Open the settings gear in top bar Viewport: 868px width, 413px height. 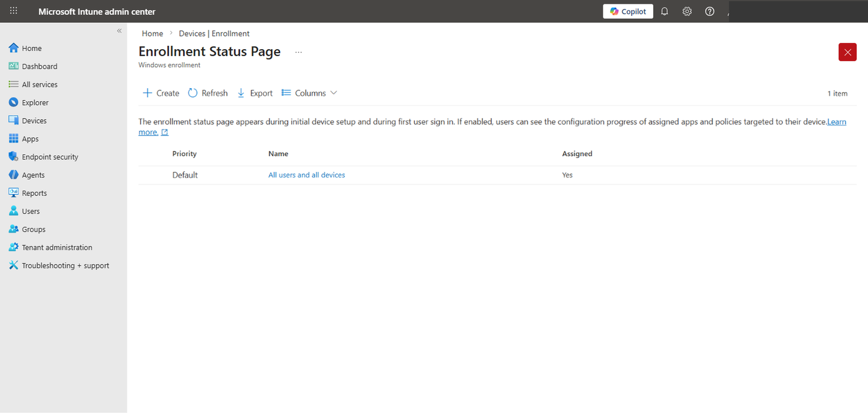(687, 11)
